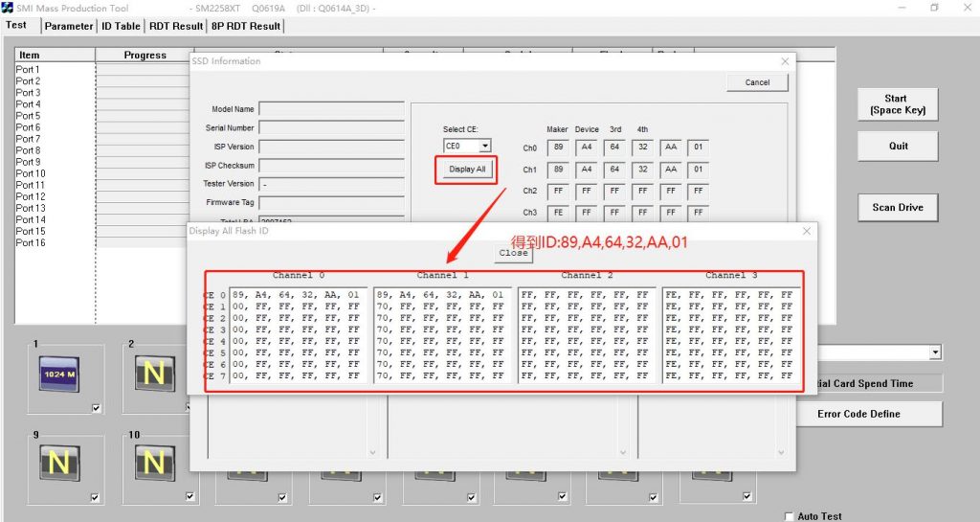Close the Display All Flash ID window with X
980x522 pixels.
tap(806, 231)
